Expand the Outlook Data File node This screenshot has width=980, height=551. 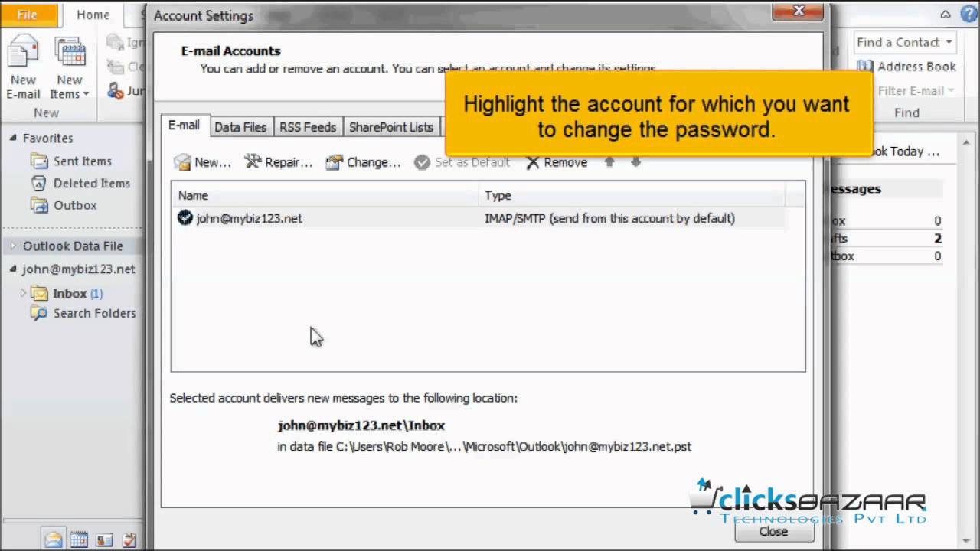coord(13,246)
